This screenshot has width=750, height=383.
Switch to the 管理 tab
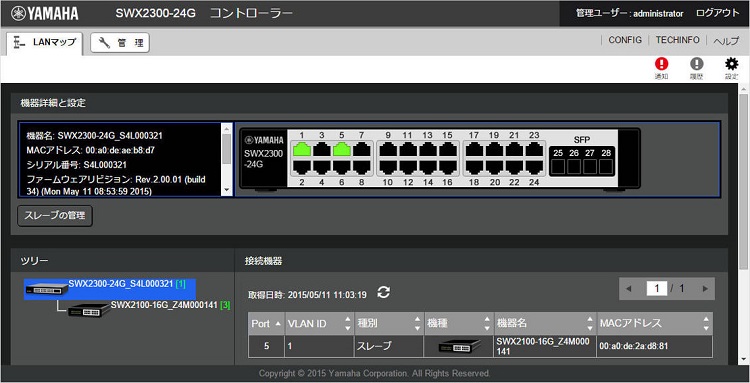120,43
